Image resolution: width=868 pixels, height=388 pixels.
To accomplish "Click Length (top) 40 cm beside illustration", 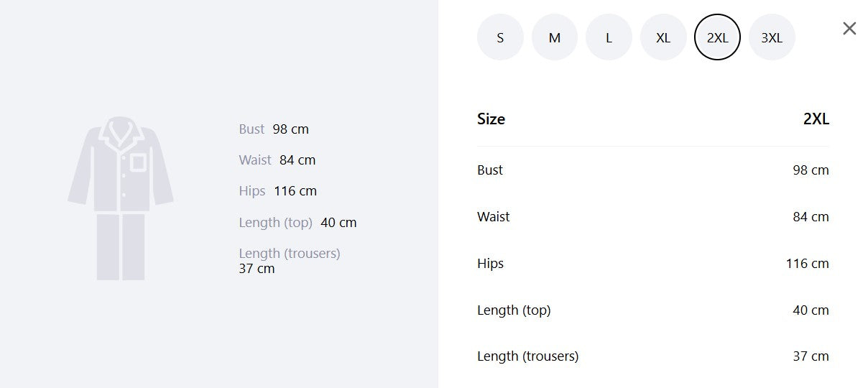I will coord(297,223).
